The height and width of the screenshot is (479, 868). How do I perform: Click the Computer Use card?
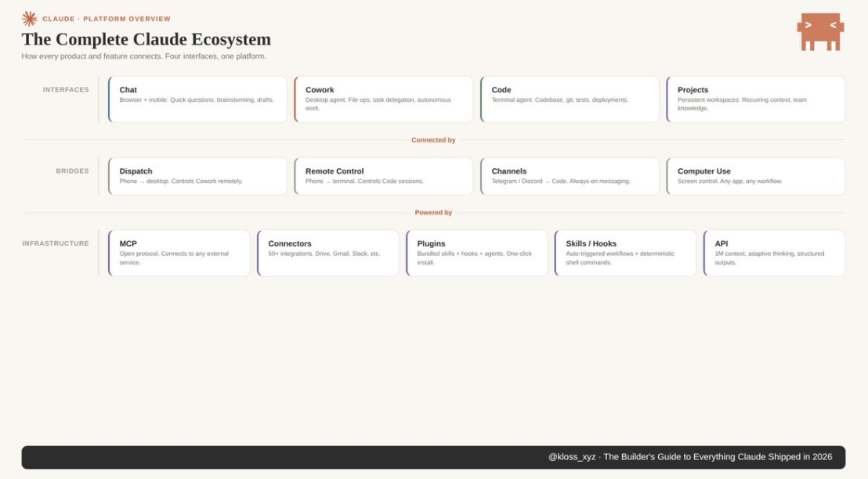pos(755,176)
